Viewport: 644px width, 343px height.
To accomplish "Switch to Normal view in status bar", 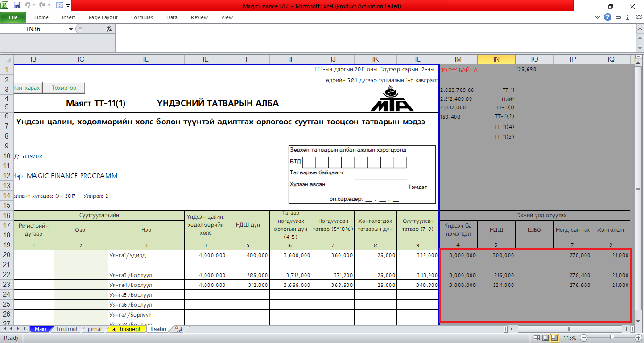I will click(537, 338).
